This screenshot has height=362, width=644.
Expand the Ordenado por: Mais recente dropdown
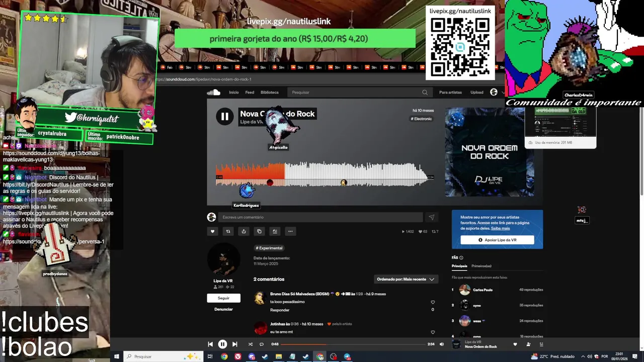406,279
